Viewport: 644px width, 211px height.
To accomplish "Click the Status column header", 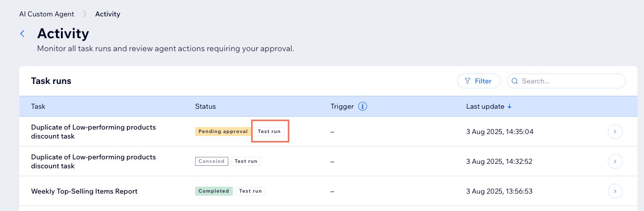I will 205,106.
